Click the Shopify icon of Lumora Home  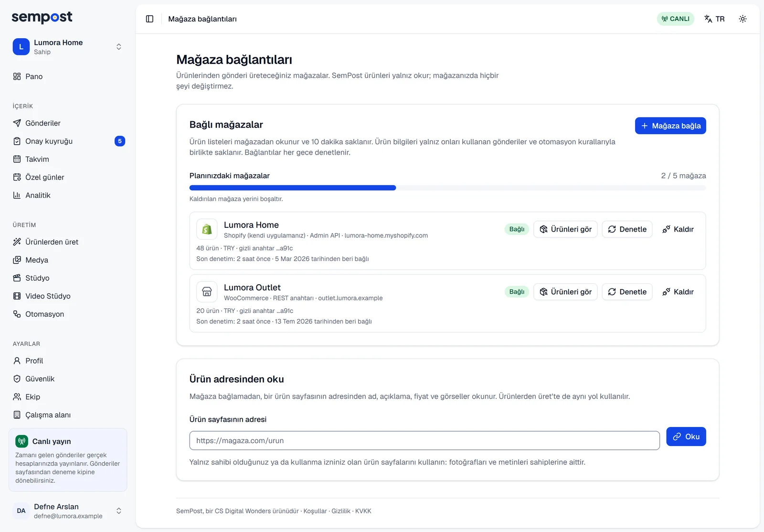tap(207, 229)
